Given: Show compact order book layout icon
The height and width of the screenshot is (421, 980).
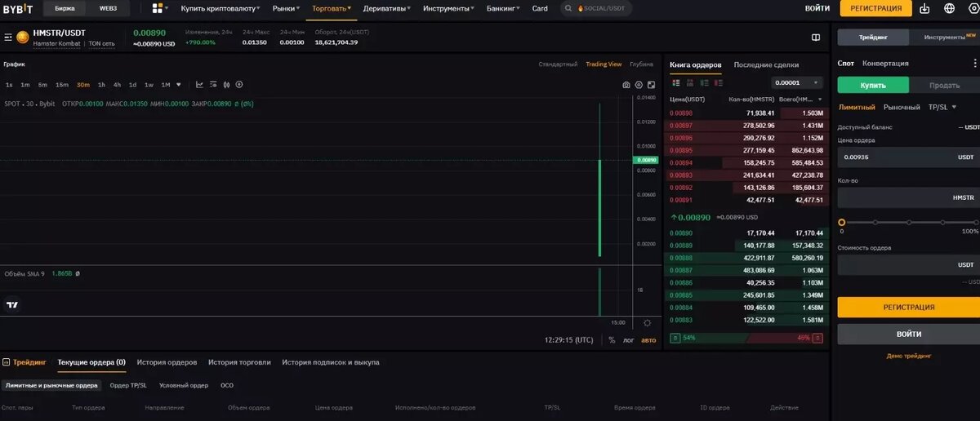Looking at the screenshot, I should [690, 82].
